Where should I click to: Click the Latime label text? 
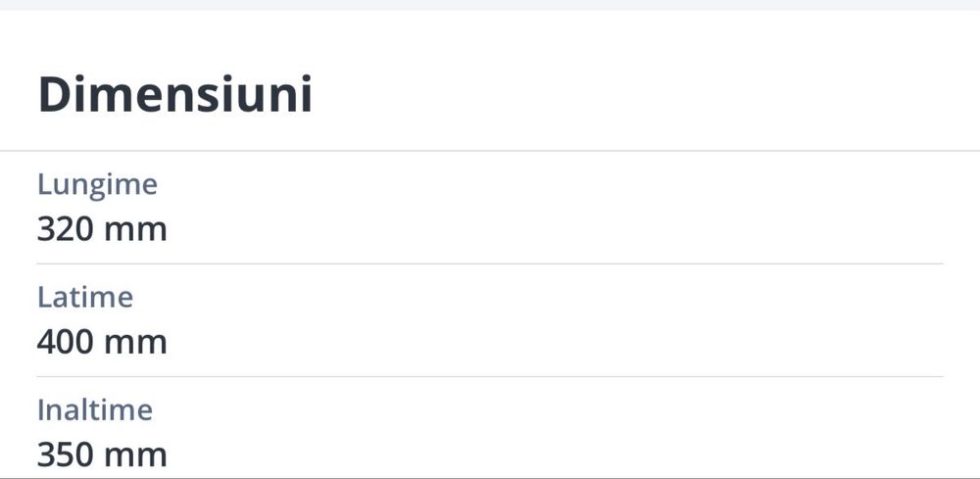(x=85, y=297)
